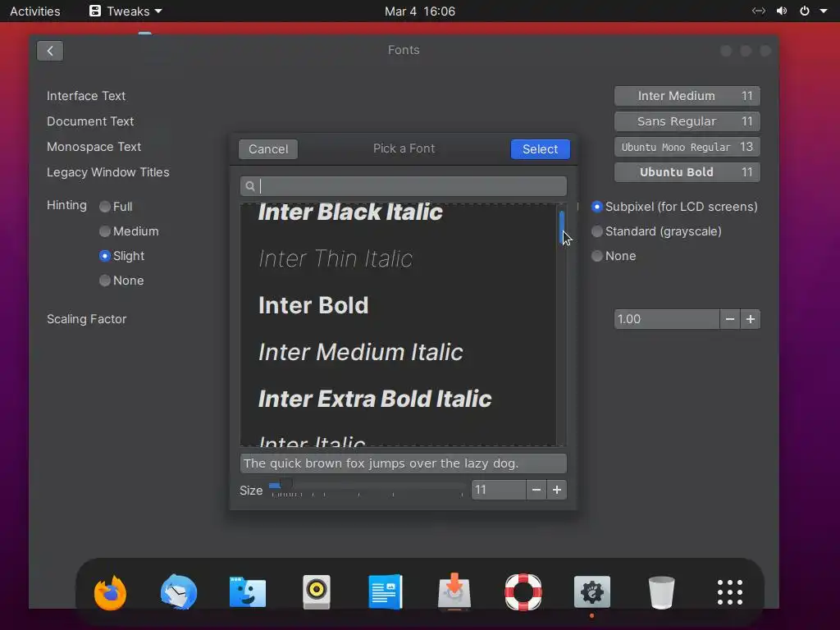840x630 pixels.
Task: Click the network indicator in top bar
Action: (759, 11)
